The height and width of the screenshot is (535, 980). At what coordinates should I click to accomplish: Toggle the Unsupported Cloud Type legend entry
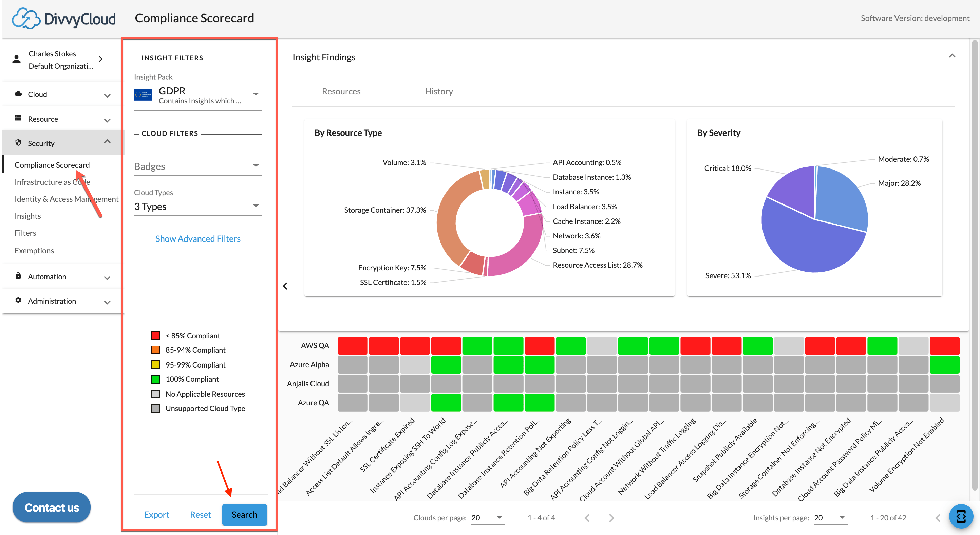[156, 408]
